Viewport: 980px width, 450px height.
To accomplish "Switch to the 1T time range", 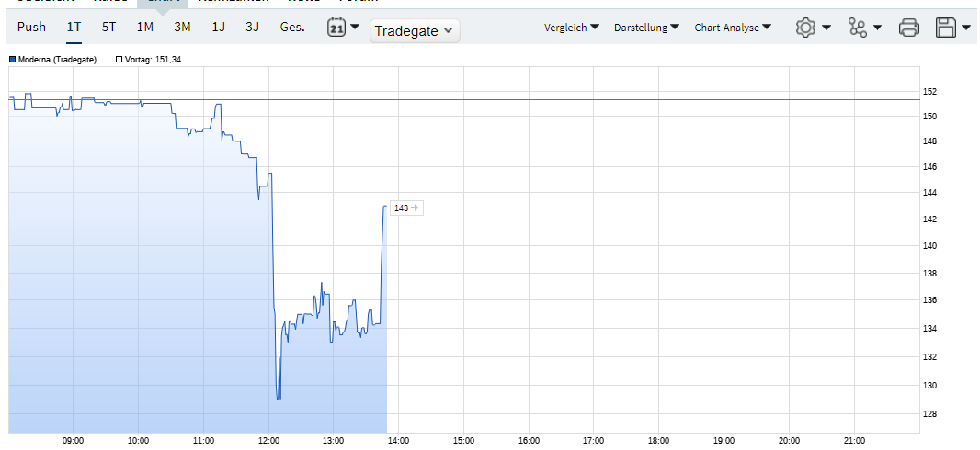I will click(x=74, y=27).
